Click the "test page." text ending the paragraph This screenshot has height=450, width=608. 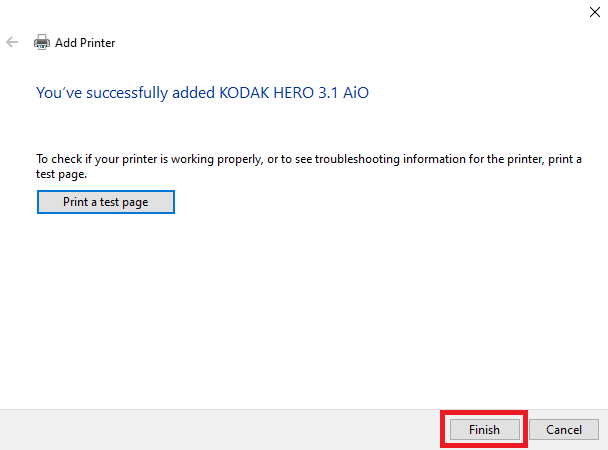(x=61, y=174)
